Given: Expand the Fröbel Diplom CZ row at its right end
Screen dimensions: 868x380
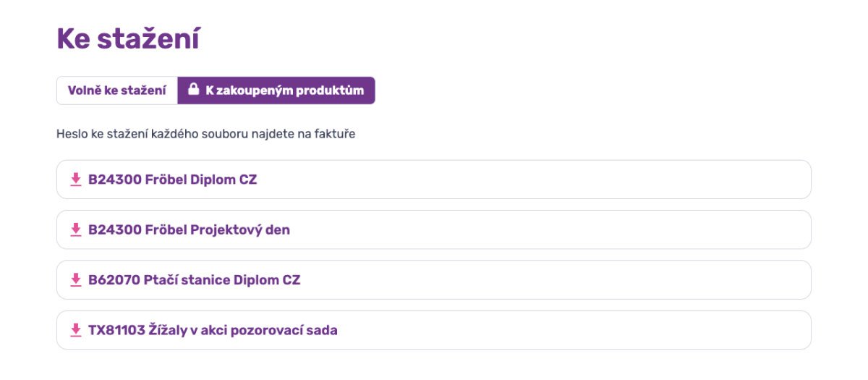Looking at the screenshot, I should point(781,180).
